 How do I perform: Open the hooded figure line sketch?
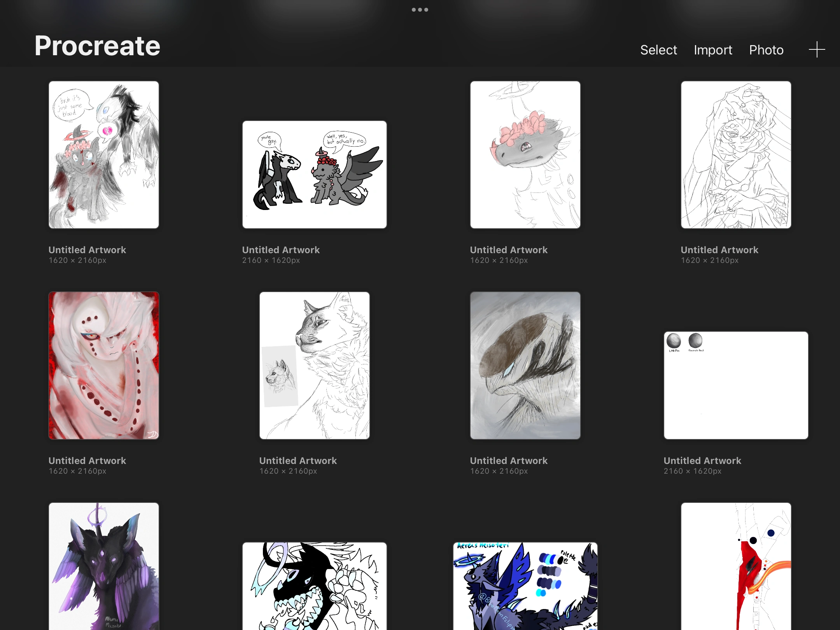tap(735, 154)
